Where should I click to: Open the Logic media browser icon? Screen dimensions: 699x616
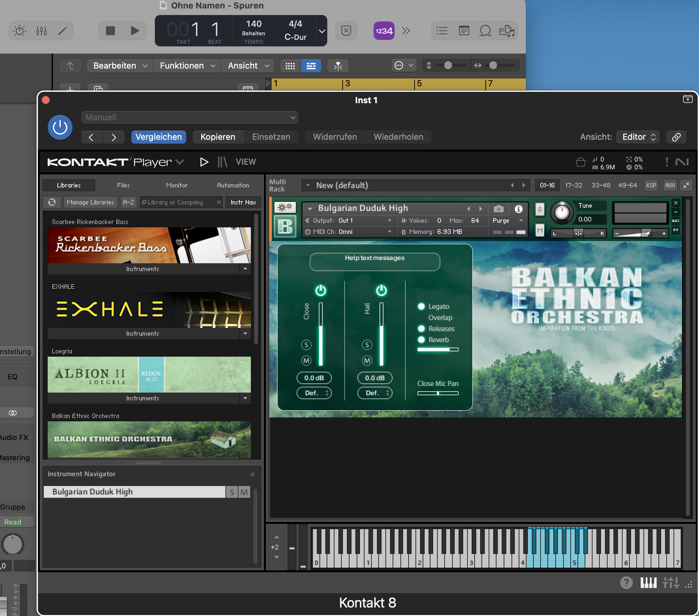point(507,31)
